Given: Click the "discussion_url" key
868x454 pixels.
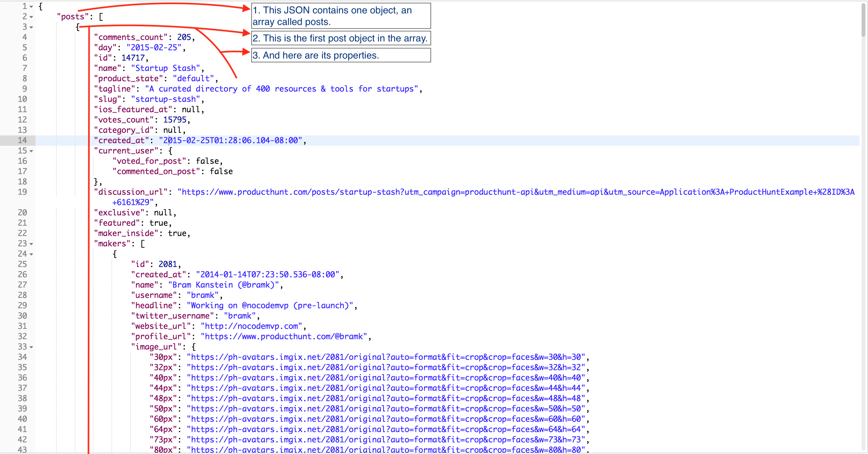Looking at the screenshot, I should pyautogui.click(x=131, y=192).
